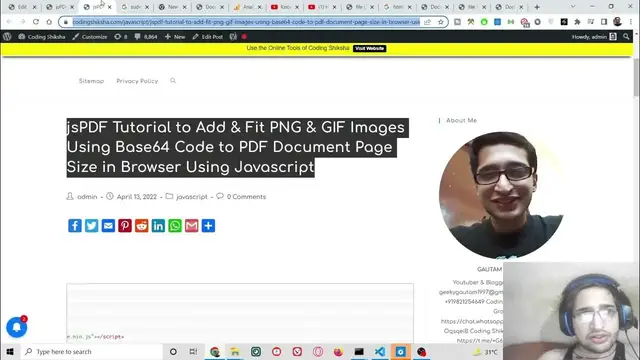Share the post via blue Email icon
The image size is (640, 360).
[x=108, y=226]
